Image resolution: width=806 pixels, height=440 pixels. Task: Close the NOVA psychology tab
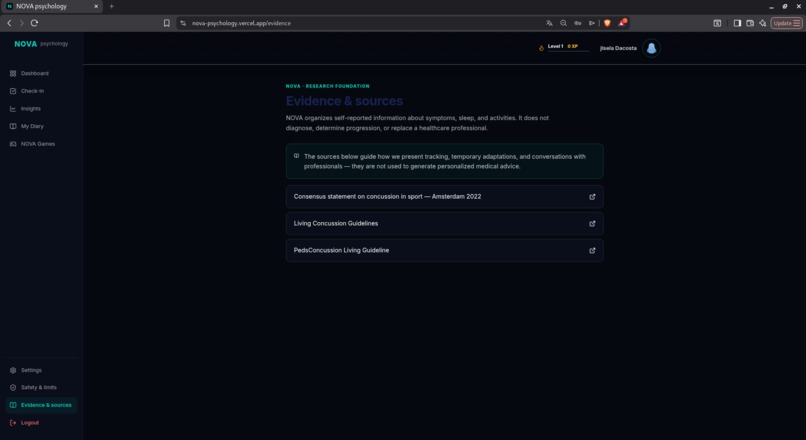coord(96,6)
